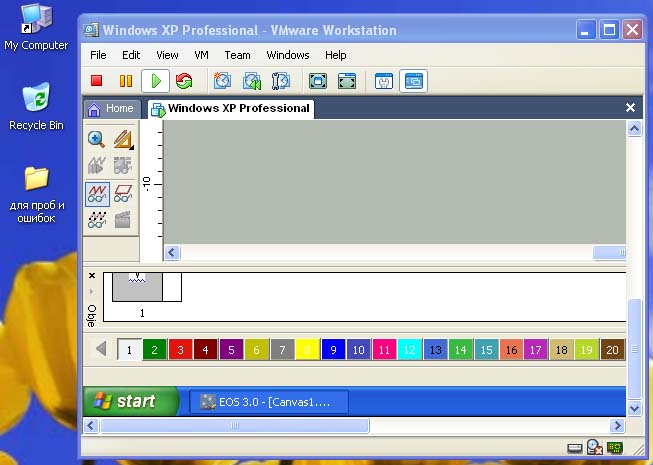The image size is (653, 465).
Task: Click VM window horizontal scroll left arrow
Action: (91, 425)
